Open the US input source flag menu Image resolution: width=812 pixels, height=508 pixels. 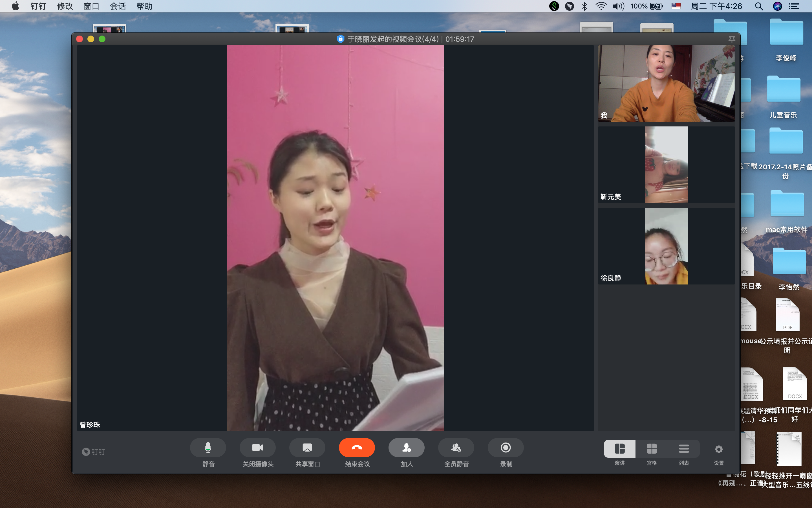(676, 6)
